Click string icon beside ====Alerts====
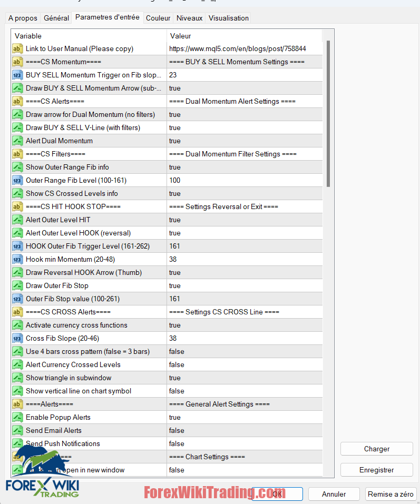Screen dimensions: 420x504 click(17, 404)
